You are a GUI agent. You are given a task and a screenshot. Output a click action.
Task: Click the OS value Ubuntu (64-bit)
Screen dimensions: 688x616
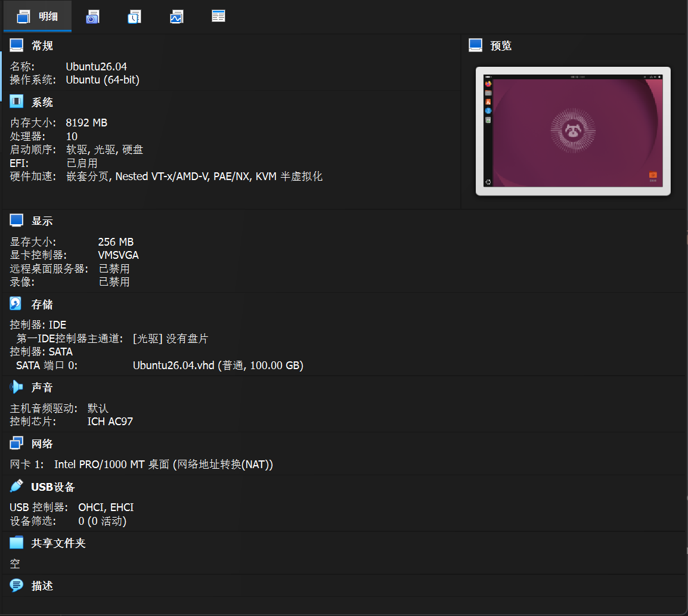(x=103, y=80)
